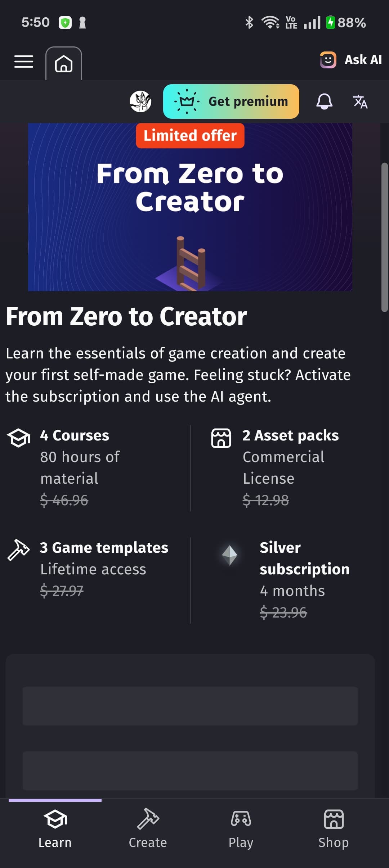389x868 pixels.
Task: Click the Get premium button
Action: click(x=231, y=101)
